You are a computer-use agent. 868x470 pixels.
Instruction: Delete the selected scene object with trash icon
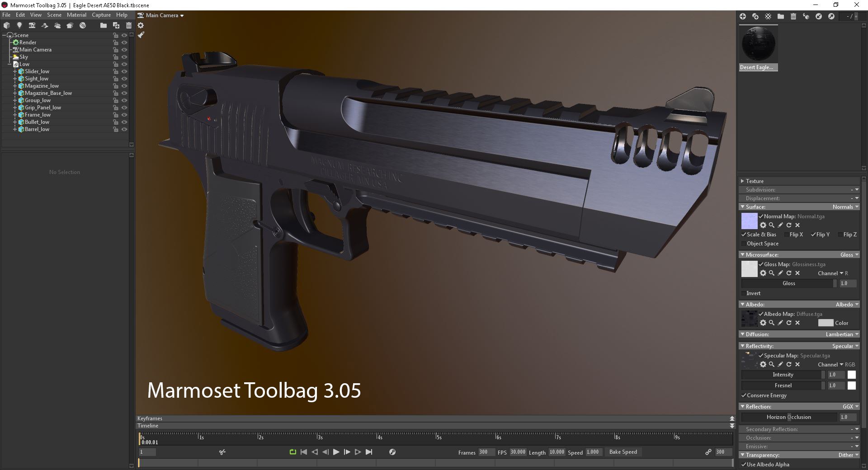[x=129, y=25]
